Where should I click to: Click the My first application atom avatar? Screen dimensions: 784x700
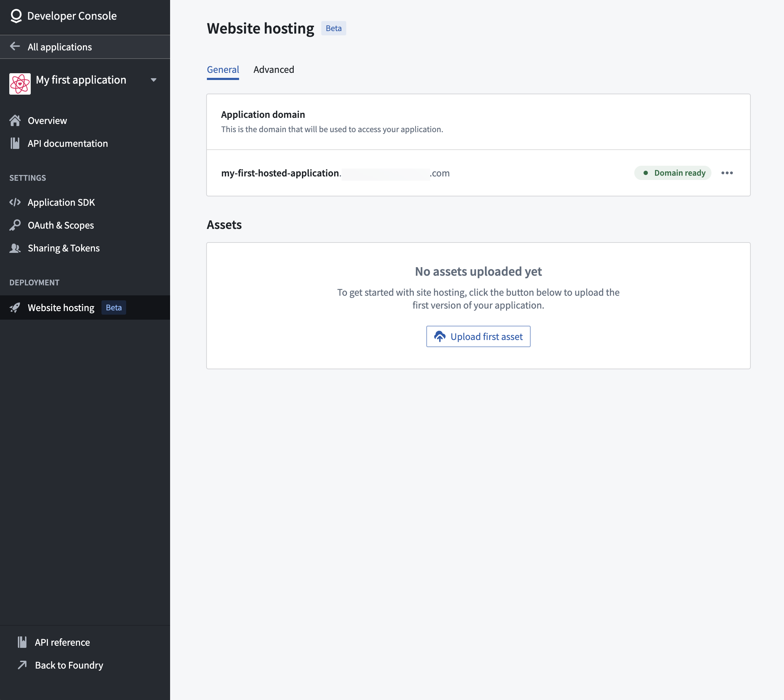click(20, 83)
